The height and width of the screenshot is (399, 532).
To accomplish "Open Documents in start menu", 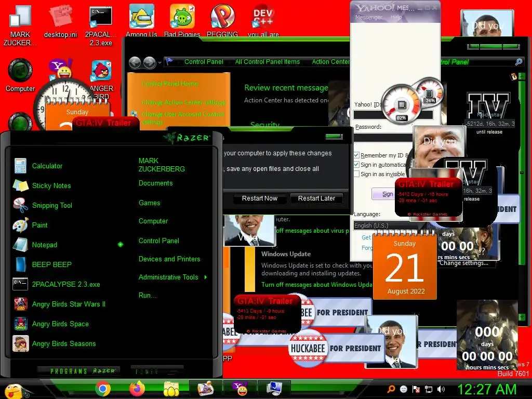I will point(156,183).
